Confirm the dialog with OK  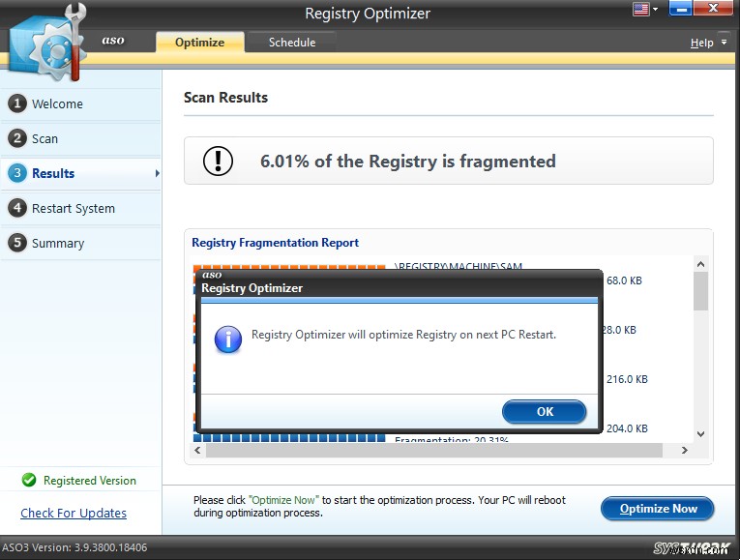click(x=545, y=411)
